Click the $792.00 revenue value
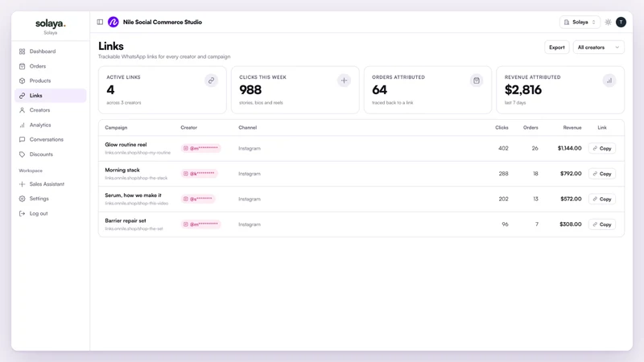Image resolution: width=644 pixels, height=362 pixels. pos(571,174)
